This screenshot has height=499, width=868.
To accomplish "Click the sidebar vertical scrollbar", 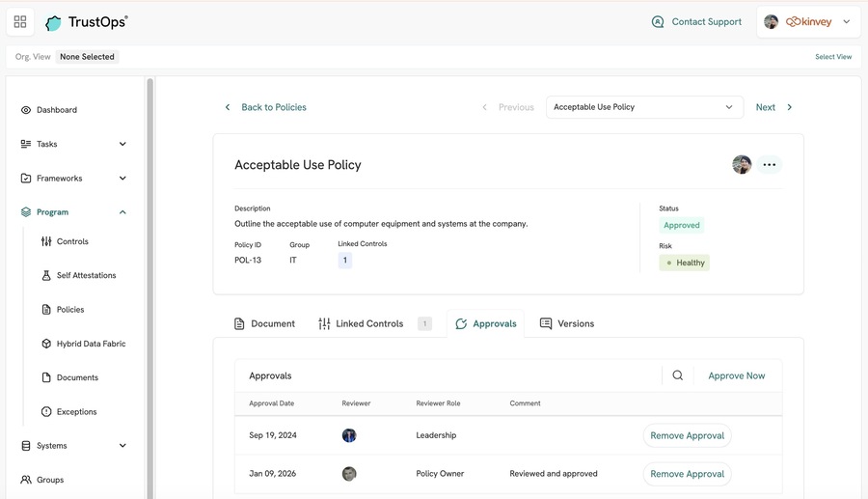I will [150, 288].
